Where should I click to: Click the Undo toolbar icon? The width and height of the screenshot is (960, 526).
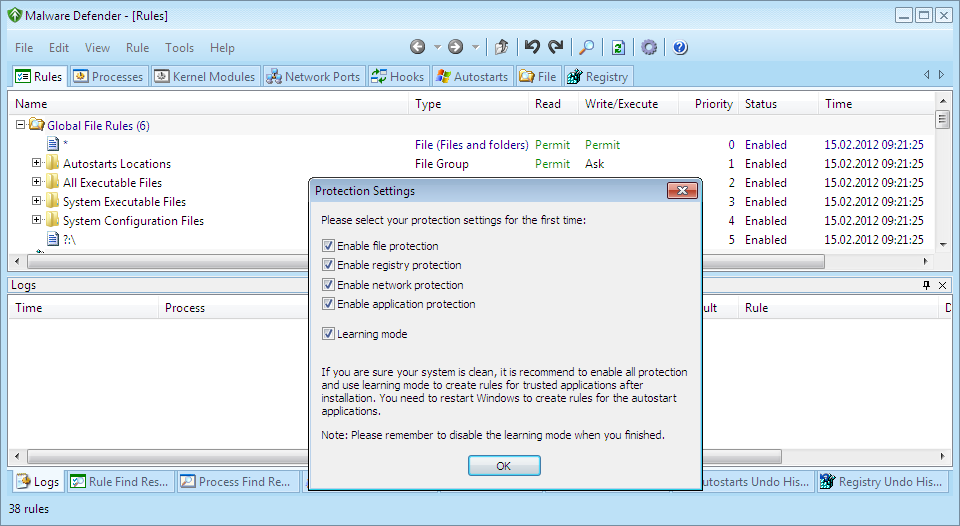coord(532,47)
